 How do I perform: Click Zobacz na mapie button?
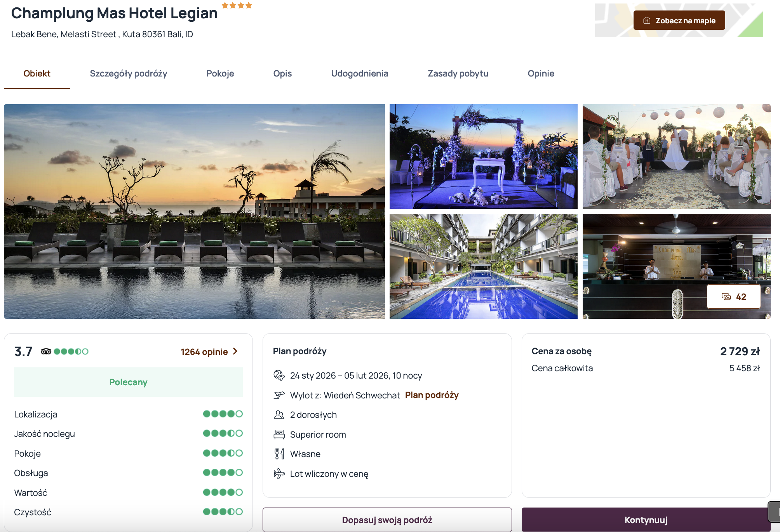point(679,21)
